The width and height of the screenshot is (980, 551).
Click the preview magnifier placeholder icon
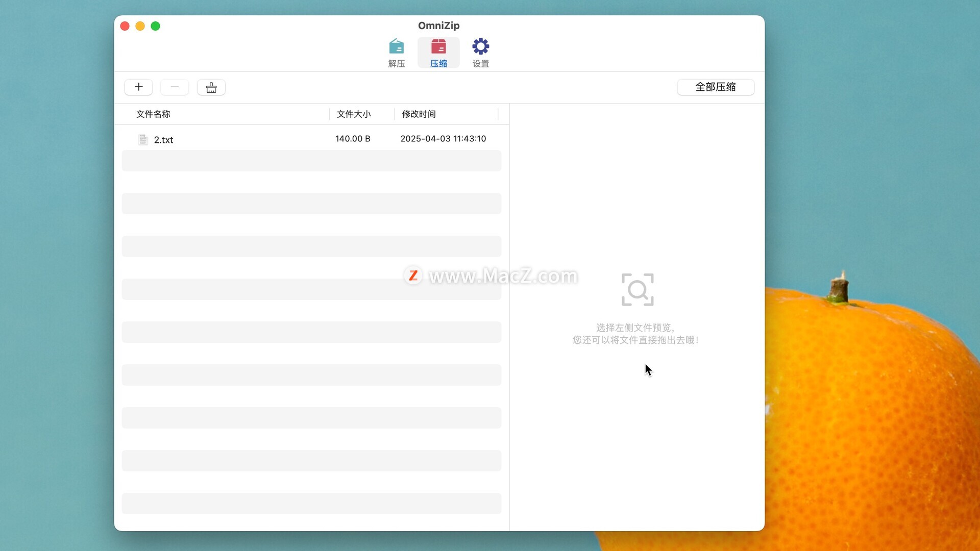pos(638,290)
